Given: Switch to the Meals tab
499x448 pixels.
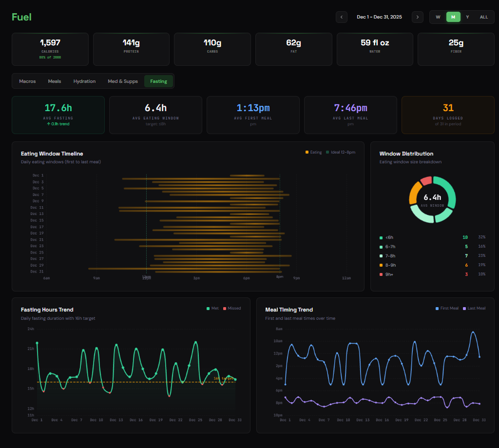Looking at the screenshot, I should point(55,81).
